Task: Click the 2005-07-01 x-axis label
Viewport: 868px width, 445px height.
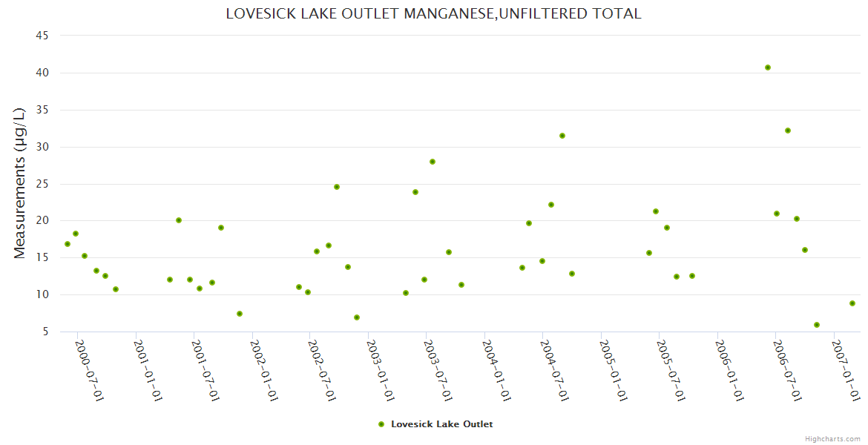Action: tap(671, 370)
